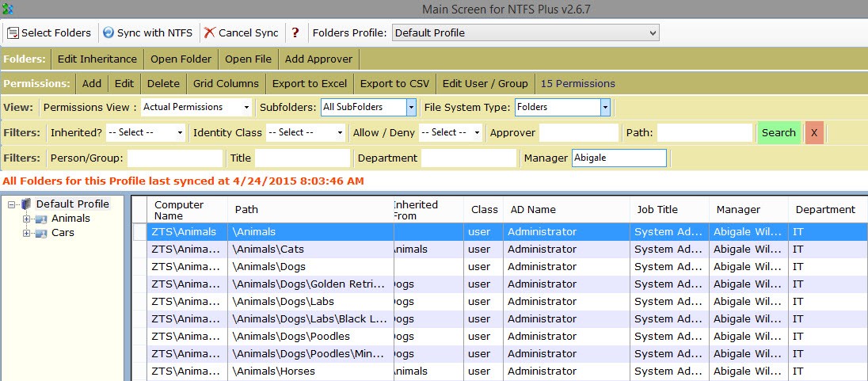Viewport: 868px width, 381px height.
Task: Click the 15 Permissions count label
Action: [x=578, y=84]
